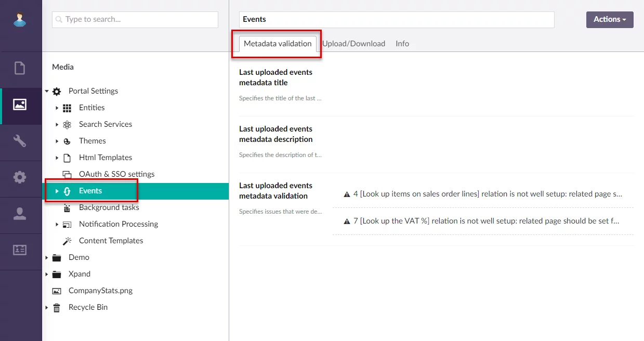This screenshot has width=644, height=341.
Task: Select the Media section image icon
Action: tap(20, 104)
